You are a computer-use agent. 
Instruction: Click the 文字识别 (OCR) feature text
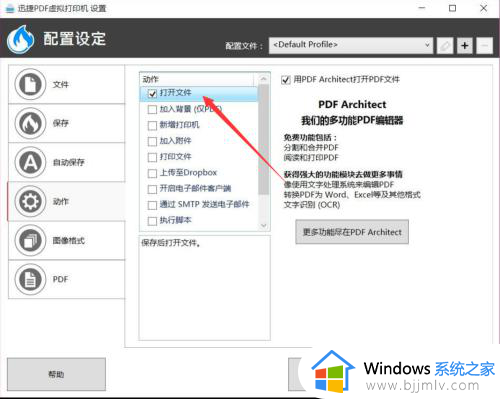[x=312, y=205]
